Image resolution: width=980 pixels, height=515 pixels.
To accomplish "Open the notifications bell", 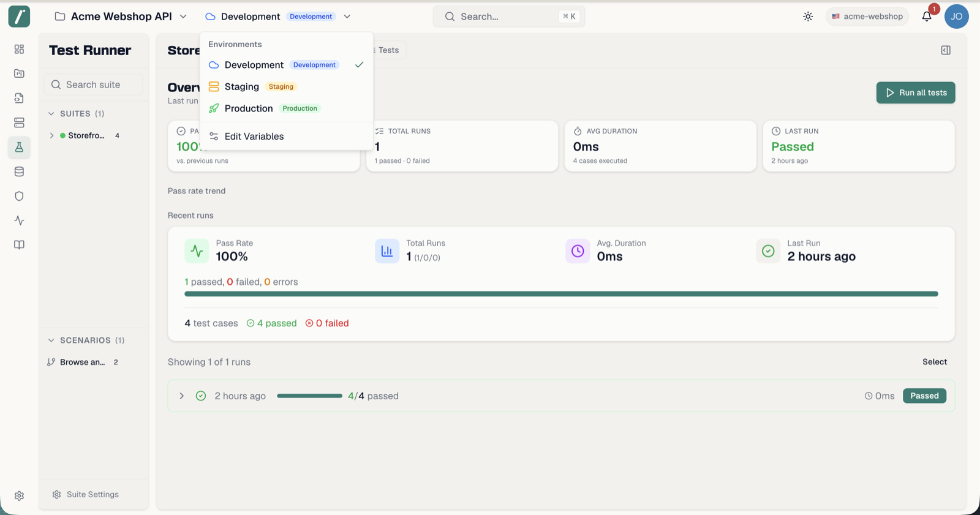I will pos(927,17).
